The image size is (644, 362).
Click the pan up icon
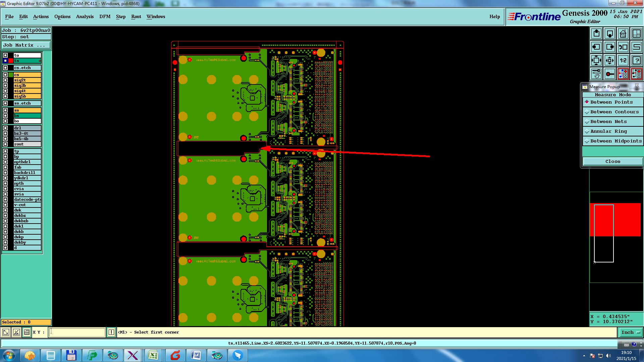coord(596,34)
